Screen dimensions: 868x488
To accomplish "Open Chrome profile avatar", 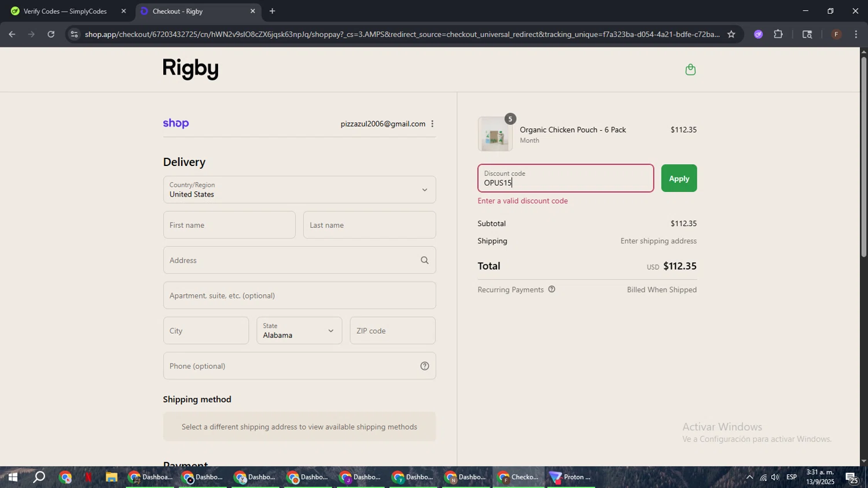I will coord(836,34).
